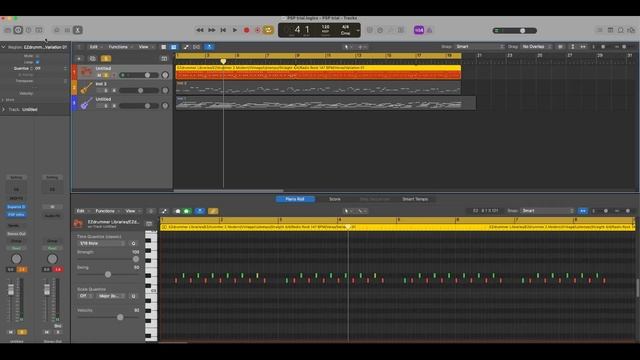Click the Scale Quantize Q button

tap(133, 296)
